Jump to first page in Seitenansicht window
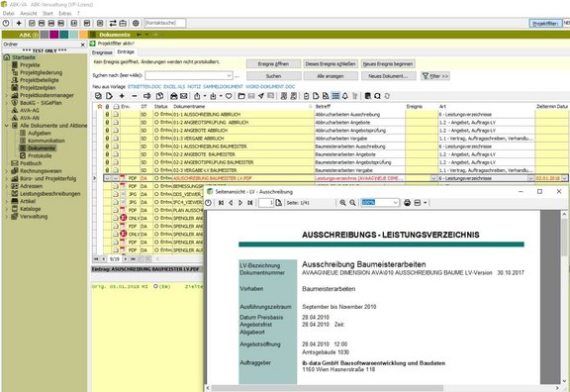Image resolution: width=570 pixels, height=392 pixels. 221,203
